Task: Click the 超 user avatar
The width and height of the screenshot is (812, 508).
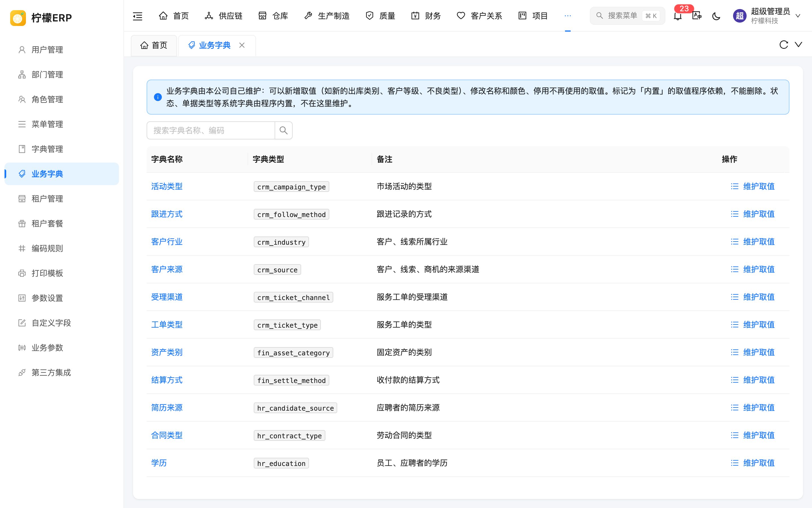Action: click(x=740, y=16)
